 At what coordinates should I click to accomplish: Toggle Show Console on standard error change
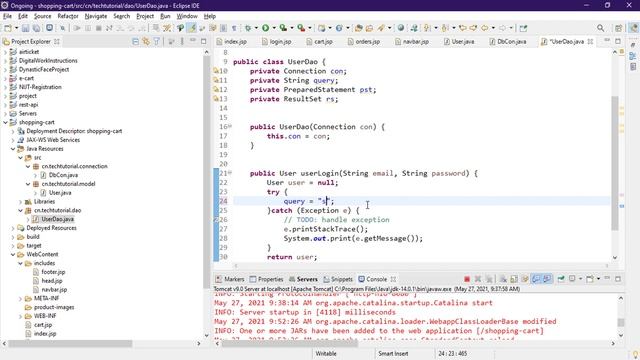(547, 279)
